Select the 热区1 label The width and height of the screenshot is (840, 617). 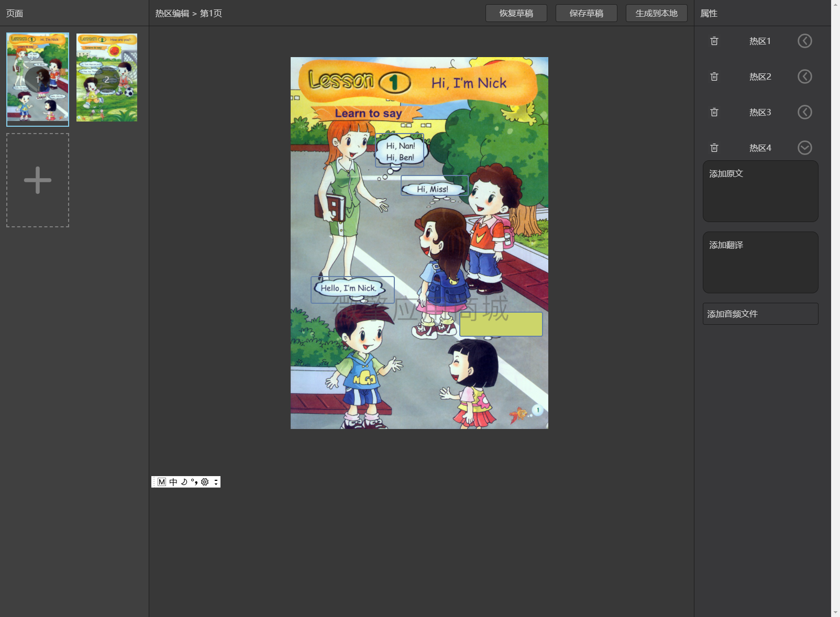[760, 41]
